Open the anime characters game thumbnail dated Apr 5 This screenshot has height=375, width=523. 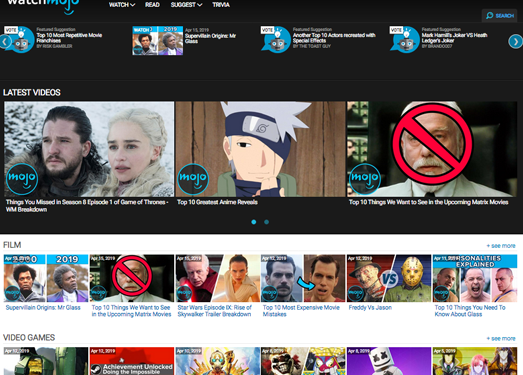475,361
